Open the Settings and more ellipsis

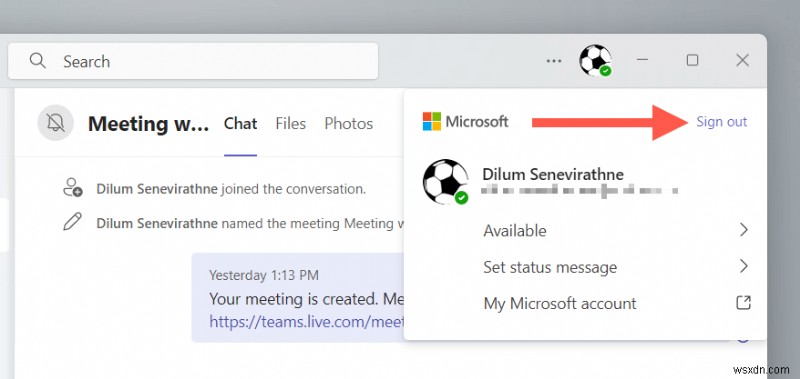(x=554, y=61)
